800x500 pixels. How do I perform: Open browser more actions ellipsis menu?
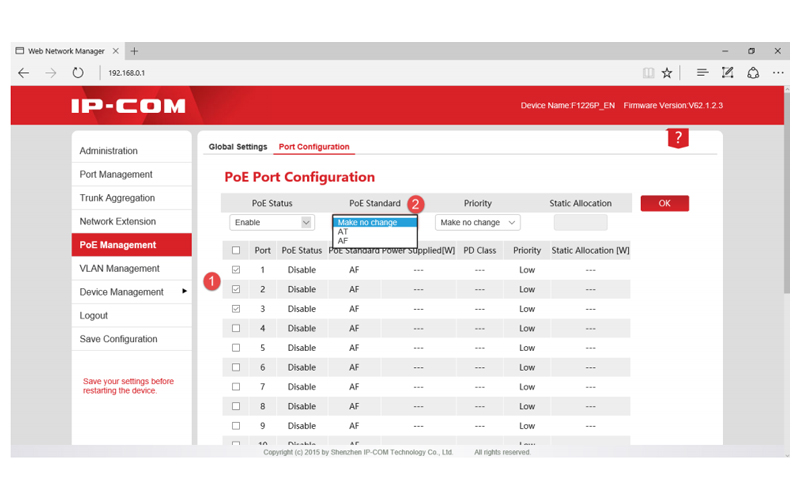point(778,73)
